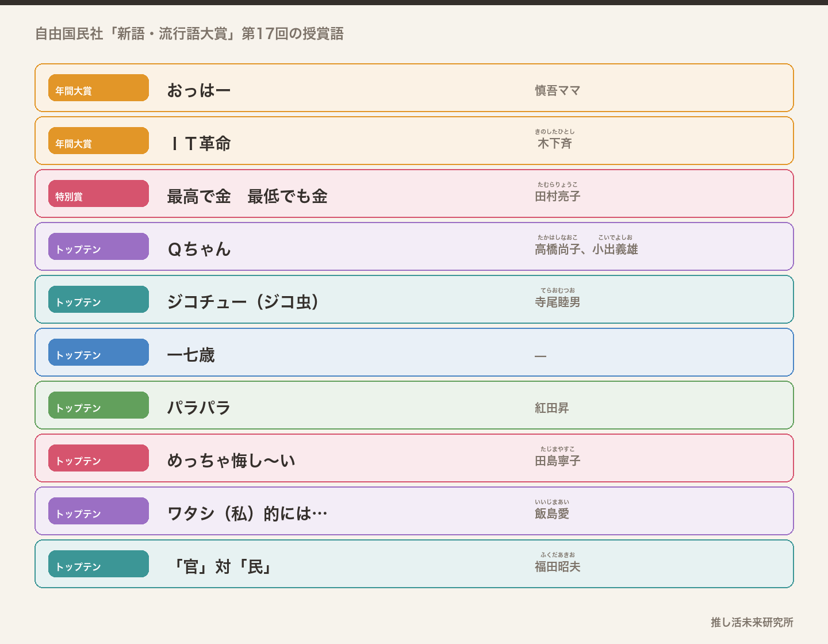The width and height of the screenshot is (828, 644).
Task: Select the 年間大賞 badge beside おっはー
Action: pos(98,88)
